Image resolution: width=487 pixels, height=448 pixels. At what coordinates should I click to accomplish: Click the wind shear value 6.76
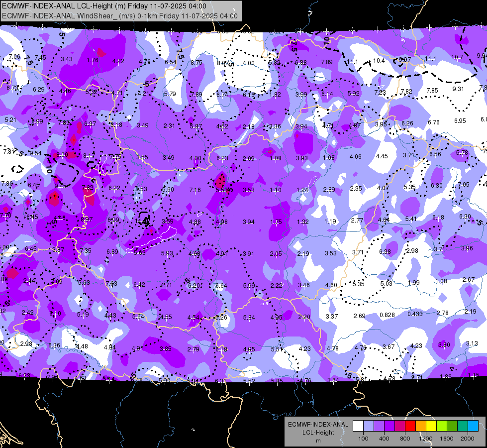click(x=434, y=122)
